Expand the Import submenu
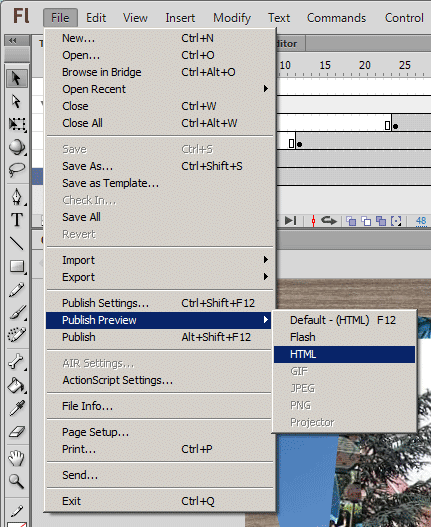The image size is (431, 527). coord(159,260)
